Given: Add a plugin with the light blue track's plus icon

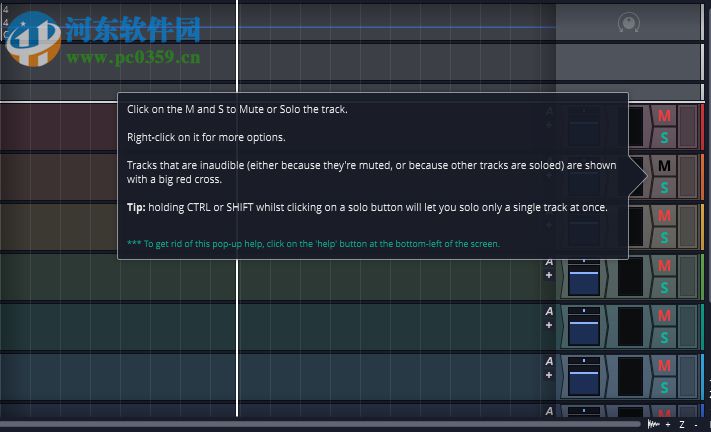Looking at the screenshot, I should click(x=549, y=375).
